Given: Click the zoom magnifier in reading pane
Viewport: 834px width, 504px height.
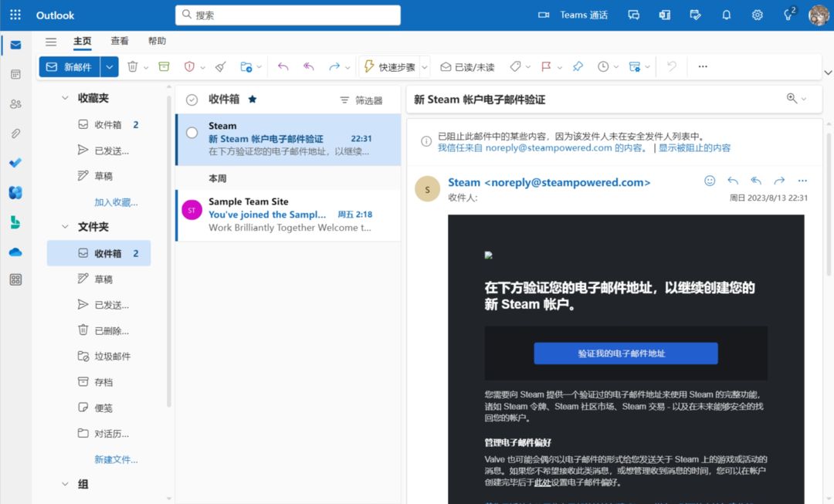Looking at the screenshot, I should tap(792, 98).
